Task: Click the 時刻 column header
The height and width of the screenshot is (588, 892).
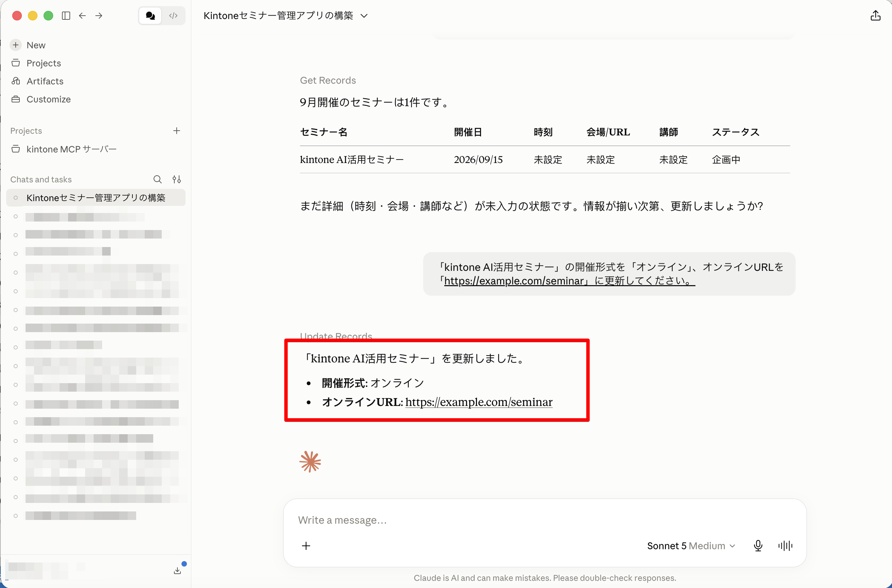Action: pyautogui.click(x=543, y=132)
